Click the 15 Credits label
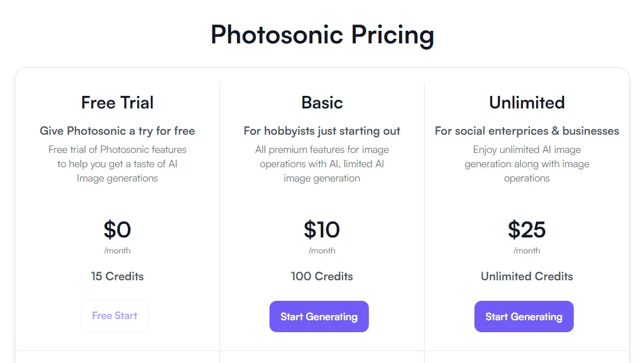The image size is (644, 363). [x=117, y=276]
